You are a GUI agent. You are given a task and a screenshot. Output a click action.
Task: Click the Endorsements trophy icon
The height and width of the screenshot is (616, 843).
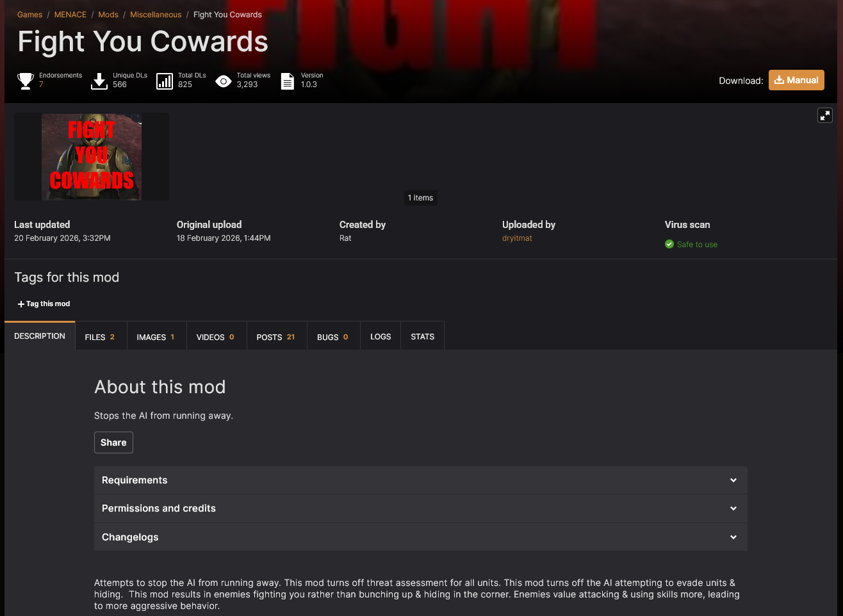point(26,81)
